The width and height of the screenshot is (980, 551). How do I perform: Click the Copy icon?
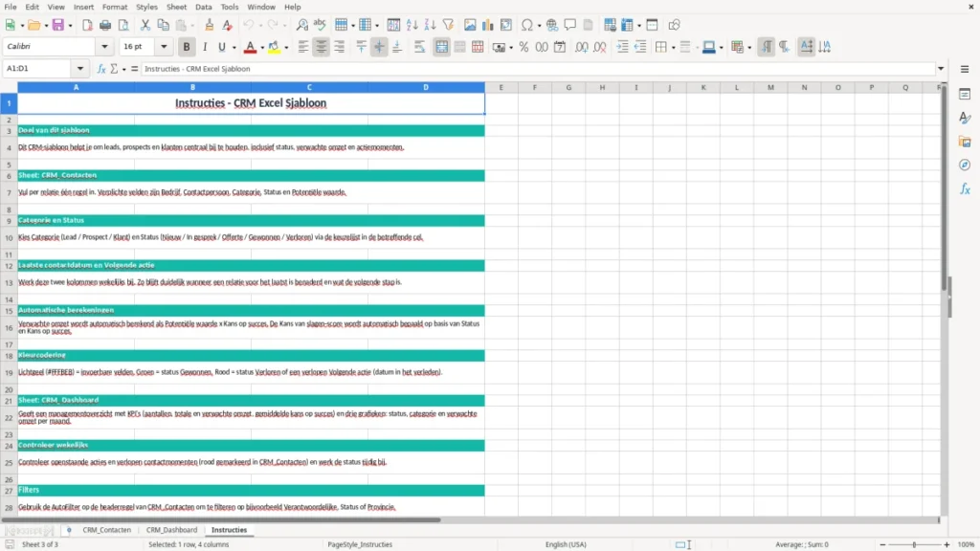(x=163, y=25)
